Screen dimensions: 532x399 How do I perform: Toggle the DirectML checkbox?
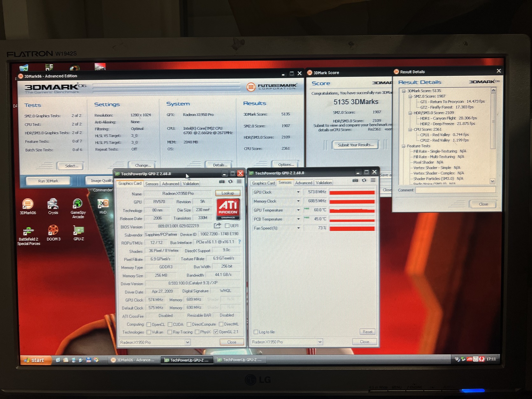[221, 324]
